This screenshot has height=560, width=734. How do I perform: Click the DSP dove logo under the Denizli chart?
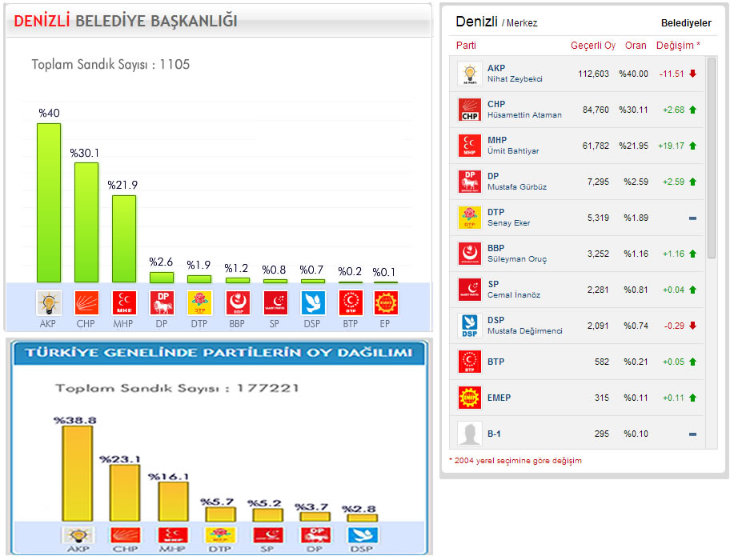coord(313,302)
